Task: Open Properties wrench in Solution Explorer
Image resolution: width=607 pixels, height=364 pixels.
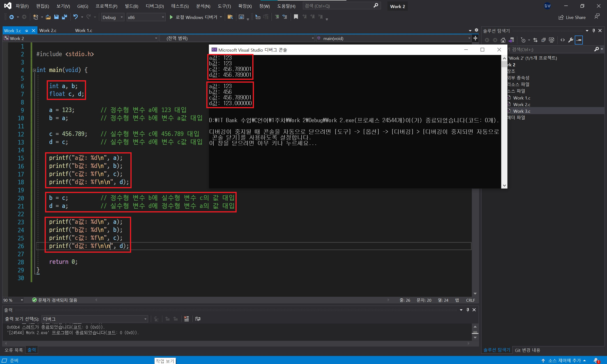Action: (x=571, y=40)
